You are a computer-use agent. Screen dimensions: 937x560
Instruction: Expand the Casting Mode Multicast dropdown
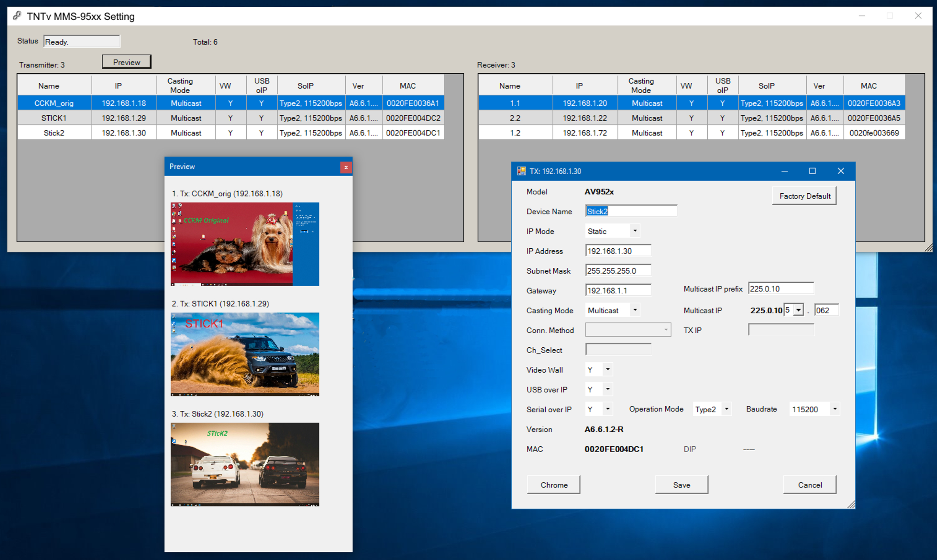(x=634, y=310)
